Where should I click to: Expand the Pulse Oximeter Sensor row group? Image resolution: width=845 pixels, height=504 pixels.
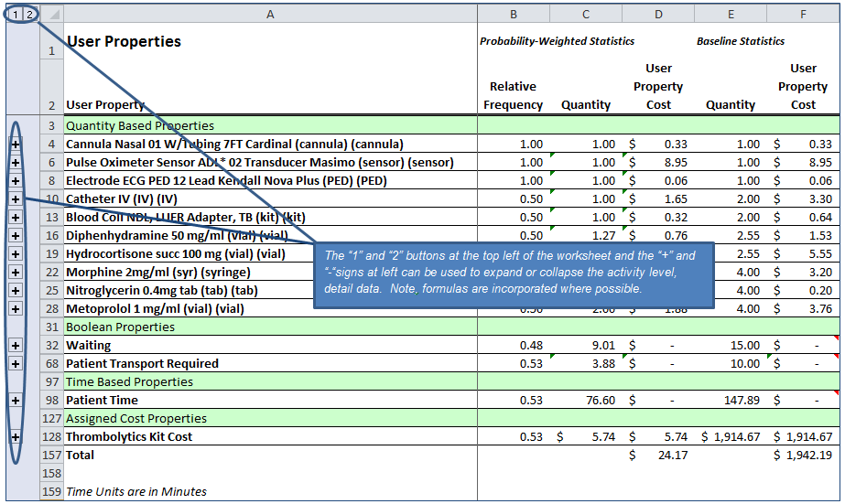coord(16,163)
